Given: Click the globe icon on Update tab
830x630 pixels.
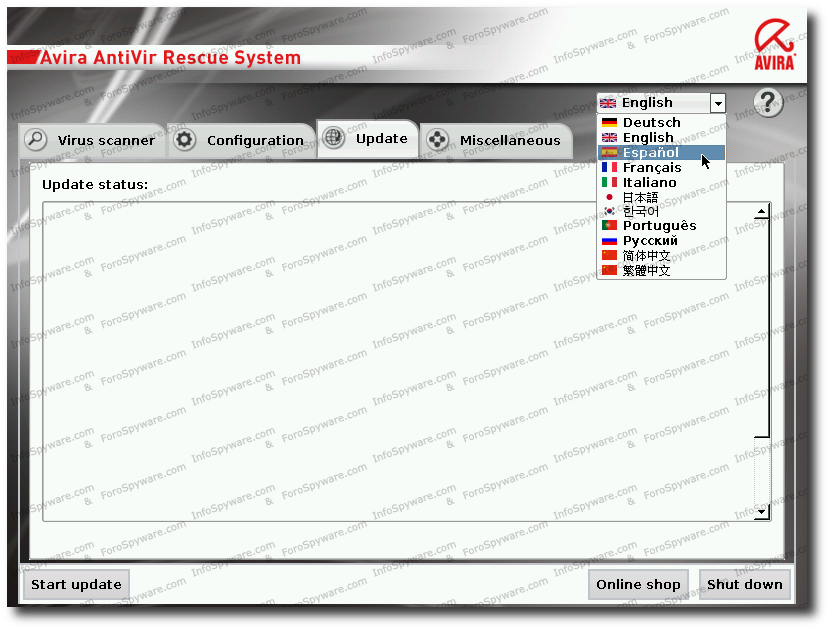Looking at the screenshot, I should click(333, 138).
